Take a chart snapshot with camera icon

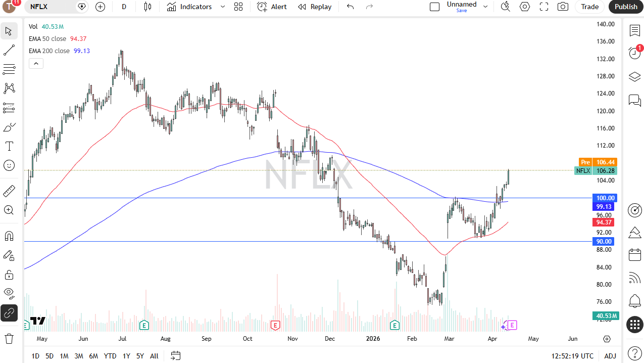[563, 7]
